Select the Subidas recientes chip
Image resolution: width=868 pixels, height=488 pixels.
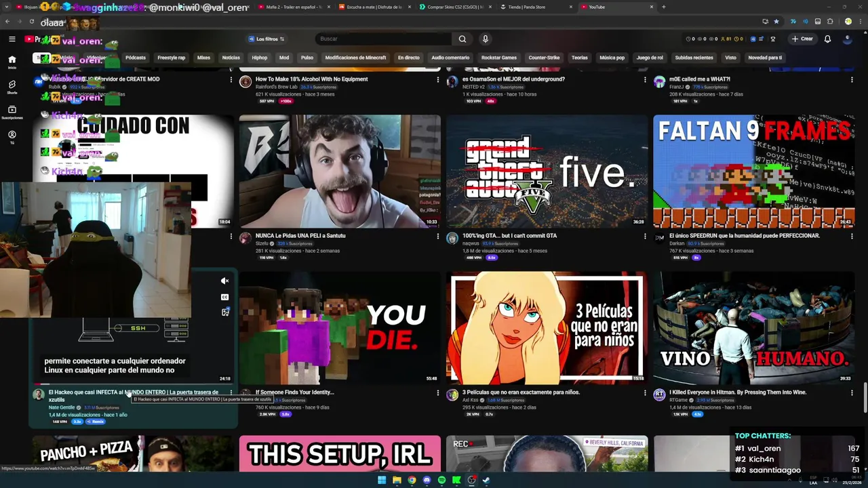click(694, 58)
